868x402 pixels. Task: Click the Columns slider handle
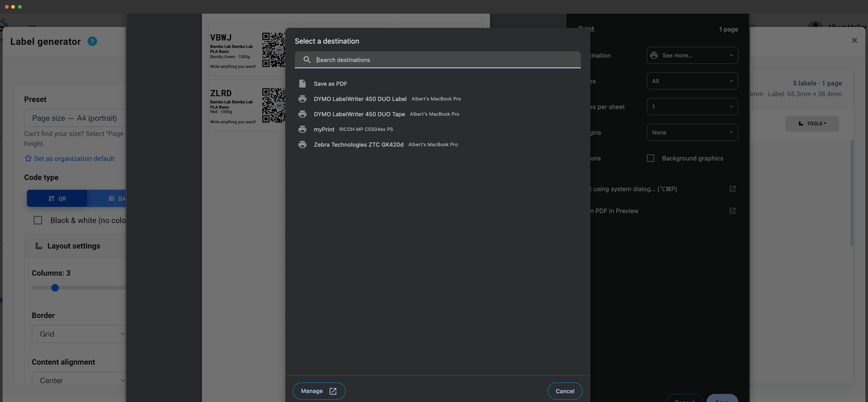tap(55, 287)
